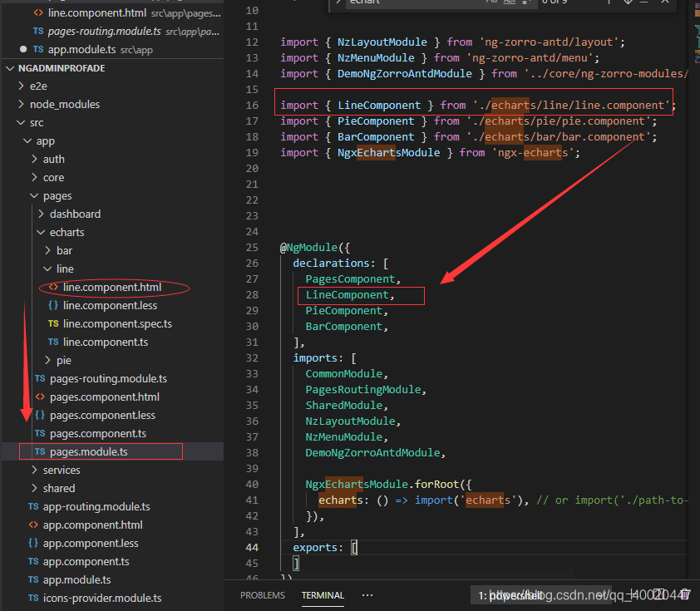
Task: Click the TS icon of app.component.ts
Action: [33, 561]
